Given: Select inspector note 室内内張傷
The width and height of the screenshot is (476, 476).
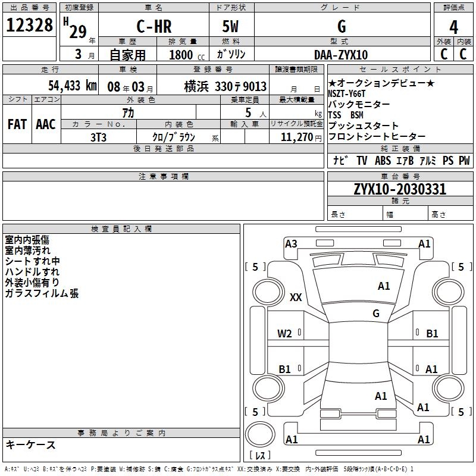Looking at the screenshot, I should 27,240.
